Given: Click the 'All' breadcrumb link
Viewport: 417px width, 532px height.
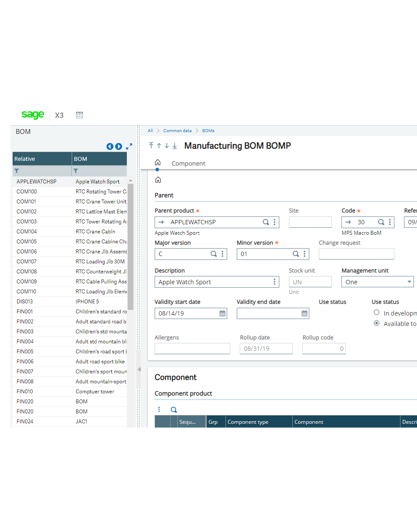Looking at the screenshot, I should 150,130.
